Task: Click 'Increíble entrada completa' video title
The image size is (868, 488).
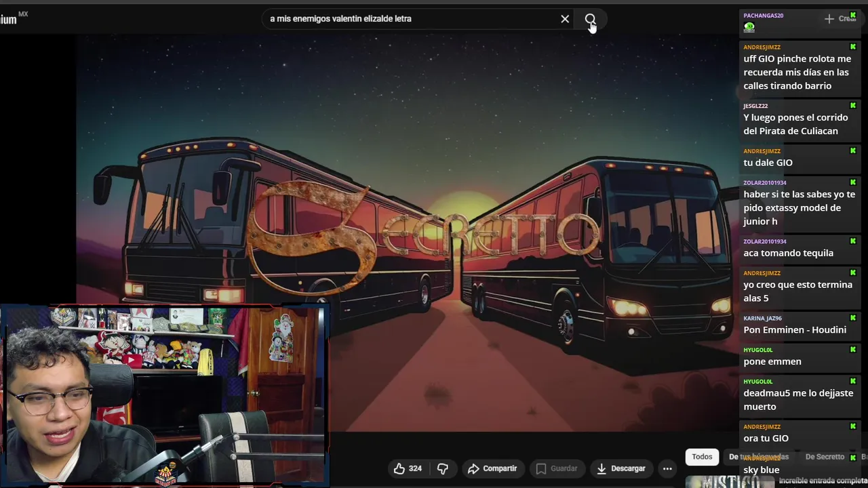Action: coord(823,481)
